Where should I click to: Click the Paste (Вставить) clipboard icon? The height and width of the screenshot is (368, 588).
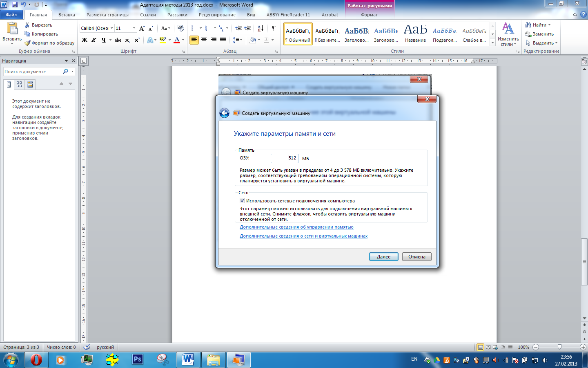(x=12, y=29)
